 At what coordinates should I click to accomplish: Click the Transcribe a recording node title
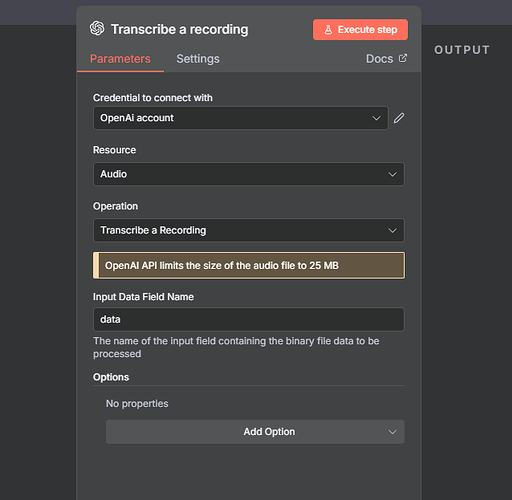[179, 29]
